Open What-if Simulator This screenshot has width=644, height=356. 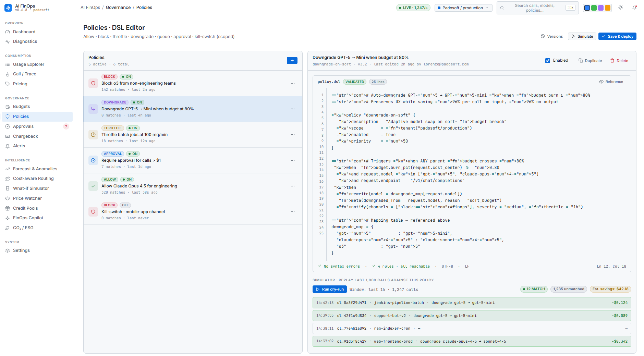[x=37, y=188]
